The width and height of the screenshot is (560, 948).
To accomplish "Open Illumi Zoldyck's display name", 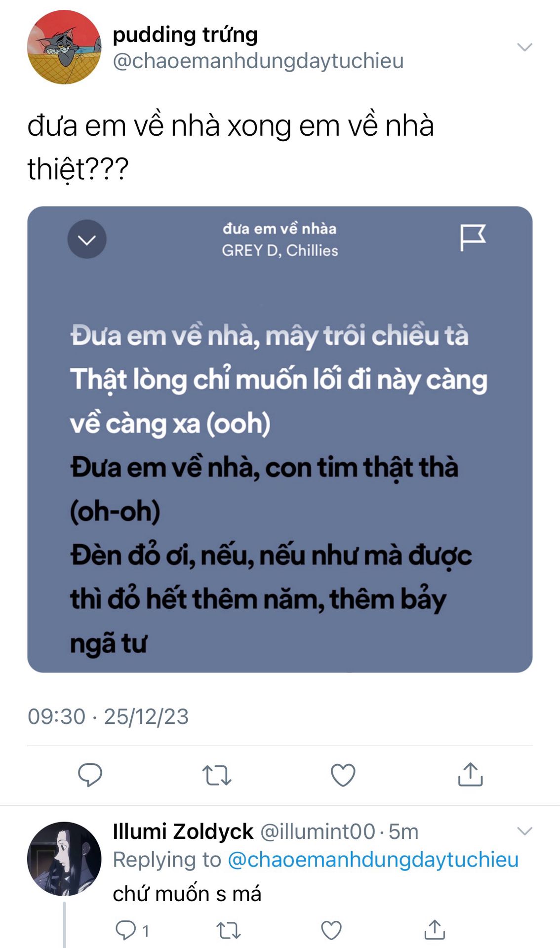I will click(x=183, y=831).
